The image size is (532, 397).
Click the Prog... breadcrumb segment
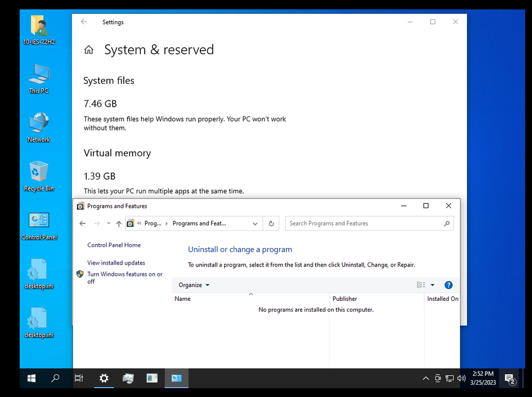pyautogui.click(x=152, y=223)
